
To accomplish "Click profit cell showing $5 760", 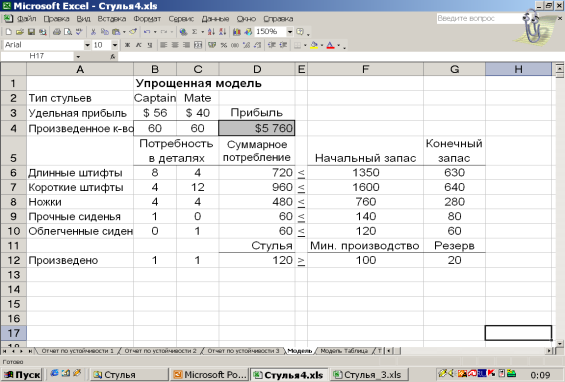I will [x=257, y=128].
